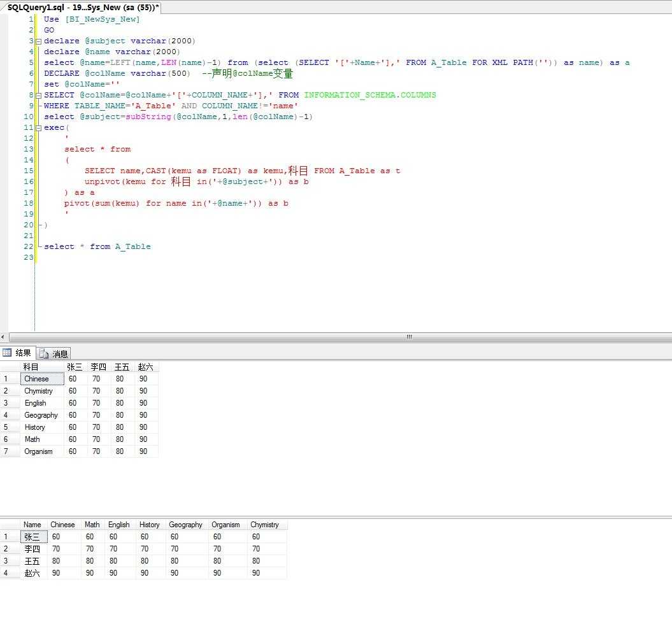This screenshot has width=672, height=624.
Task: Click the Organism cell in first grid
Action: [x=42, y=451]
